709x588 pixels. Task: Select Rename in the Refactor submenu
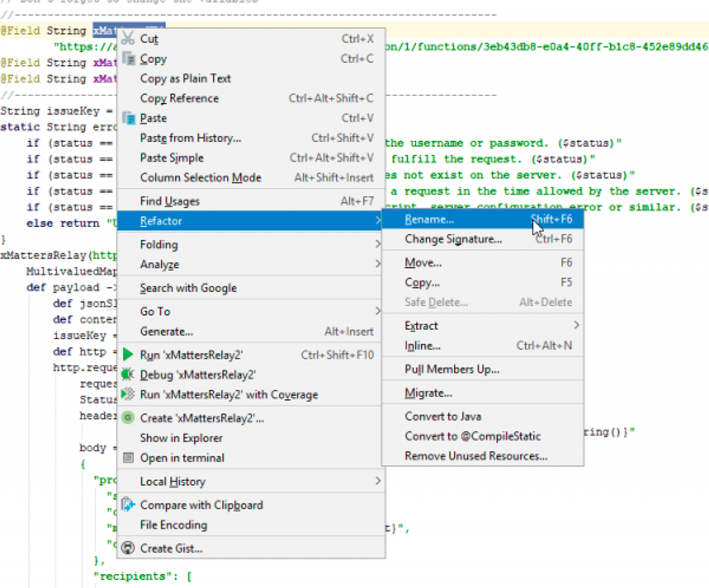[x=429, y=219]
